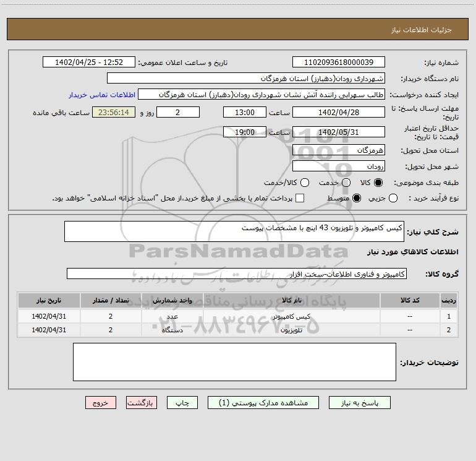The image size is (476, 461).
Task: Click the کد کالا column header
Action: coord(410,300)
